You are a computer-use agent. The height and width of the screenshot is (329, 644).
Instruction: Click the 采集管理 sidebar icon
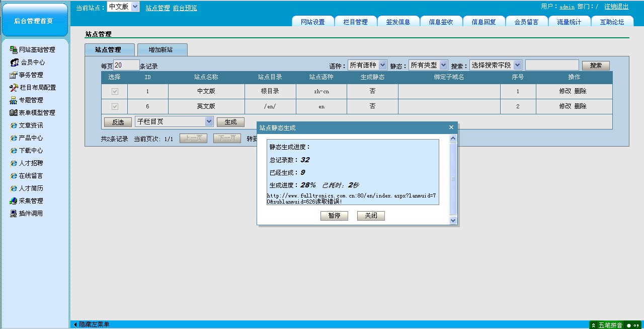click(14, 201)
